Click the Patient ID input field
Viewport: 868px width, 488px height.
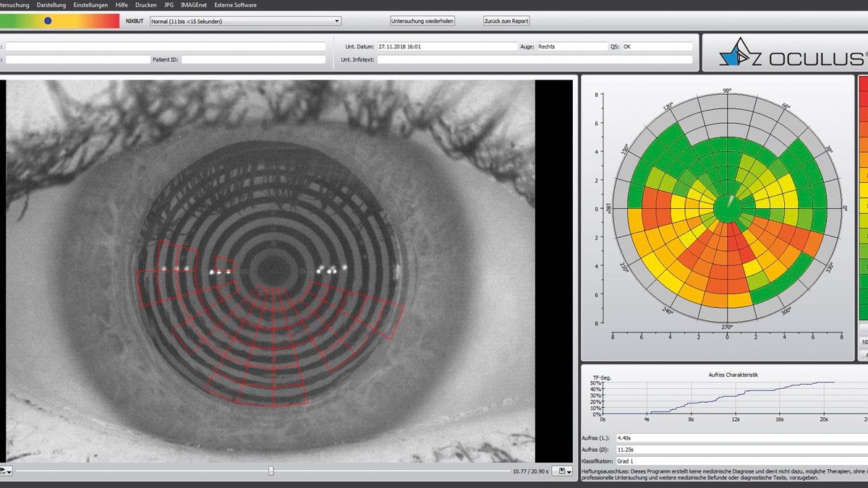pos(253,59)
